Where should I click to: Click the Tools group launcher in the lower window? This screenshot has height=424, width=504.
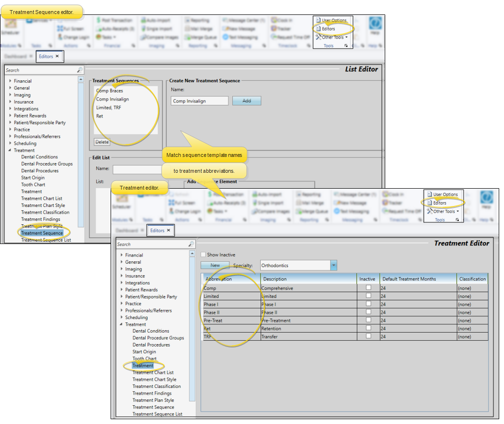click(x=457, y=220)
